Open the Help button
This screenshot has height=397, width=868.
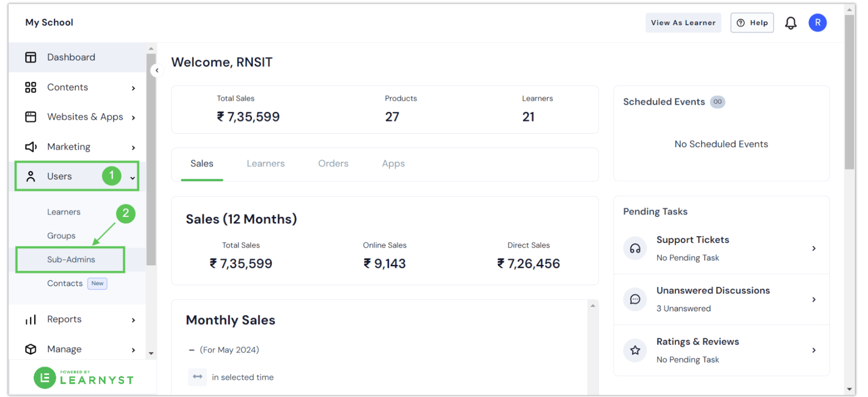click(x=752, y=23)
